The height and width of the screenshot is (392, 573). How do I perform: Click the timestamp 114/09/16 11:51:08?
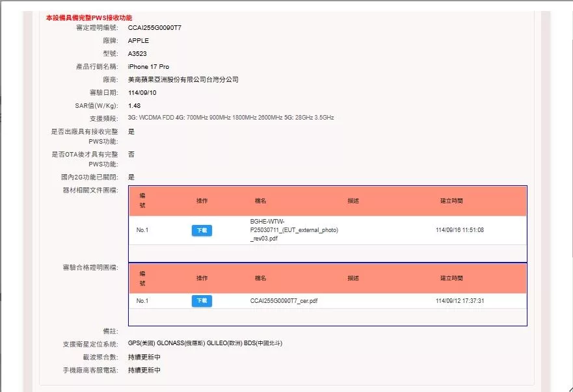click(x=460, y=230)
